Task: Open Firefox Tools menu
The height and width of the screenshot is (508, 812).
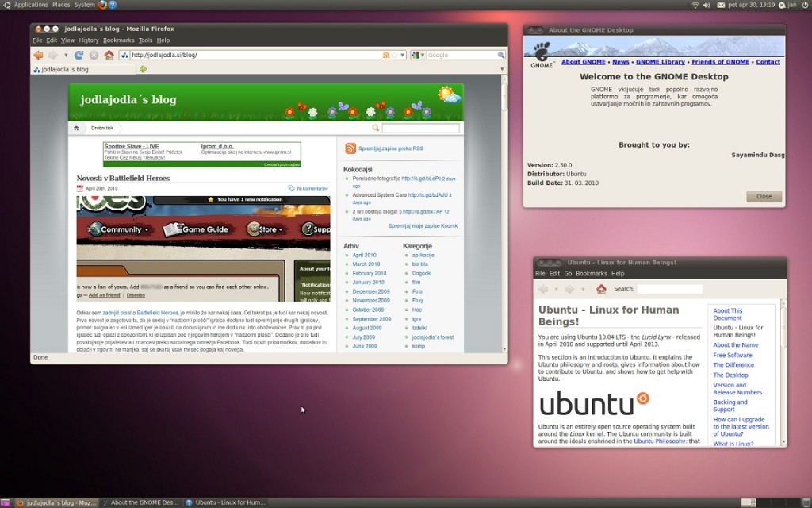Action: [146, 40]
